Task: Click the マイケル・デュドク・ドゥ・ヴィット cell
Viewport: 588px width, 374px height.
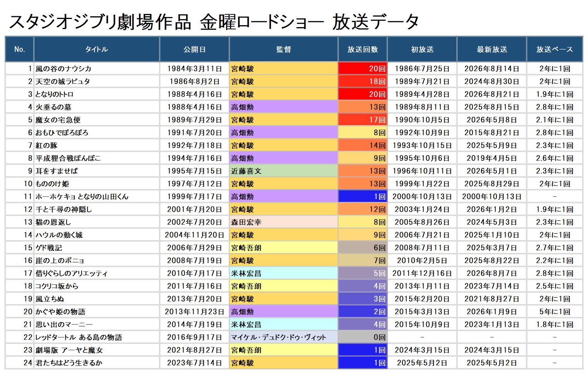Action: [284, 337]
